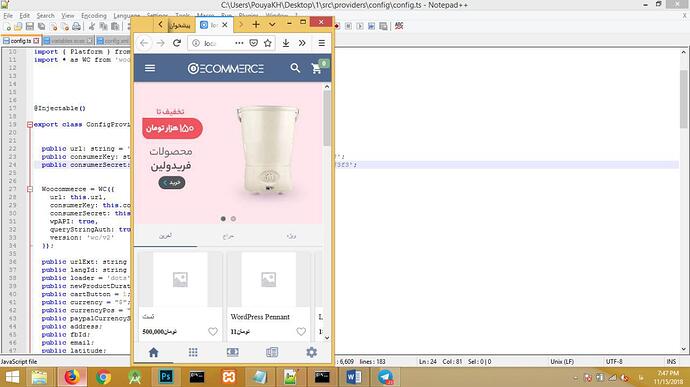Expand Firefox toolbar overflow chevrons
The width and height of the screenshot is (690, 387).
[x=302, y=43]
